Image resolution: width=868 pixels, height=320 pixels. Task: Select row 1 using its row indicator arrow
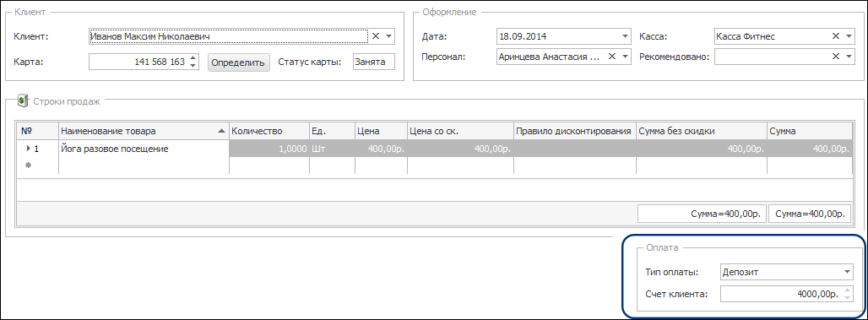[x=29, y=149]
